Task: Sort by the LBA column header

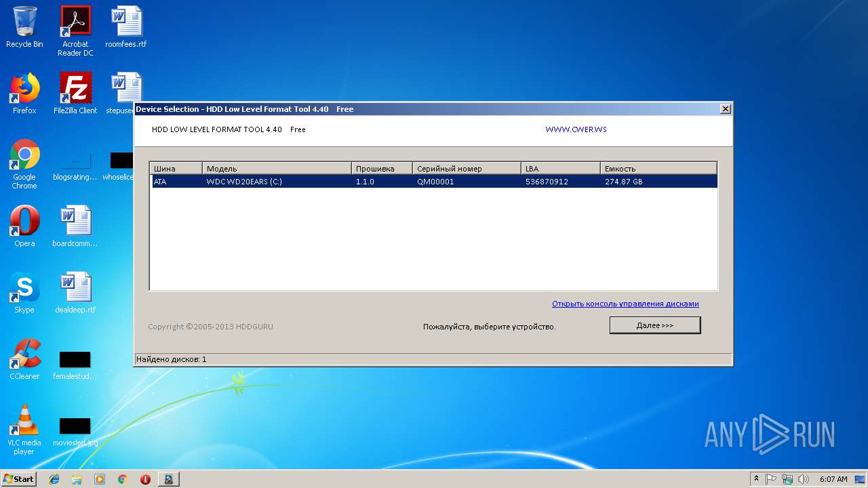Action: pos(561,169)
